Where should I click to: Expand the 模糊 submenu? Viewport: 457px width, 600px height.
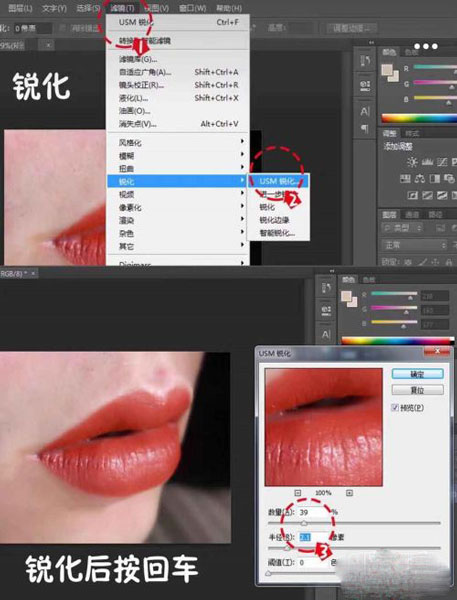(178, 156)
